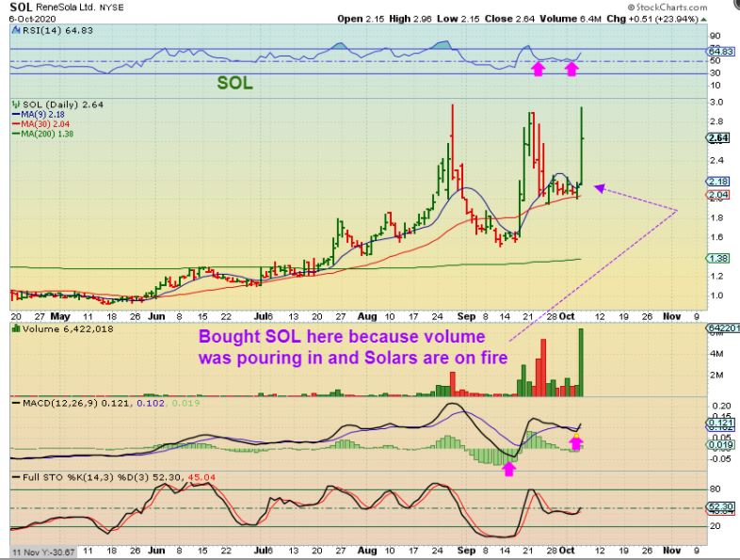740x560 pixels.
Task: Click the candlestick icon beside 'SOL (Daily)'
Action: pos(16,104)
